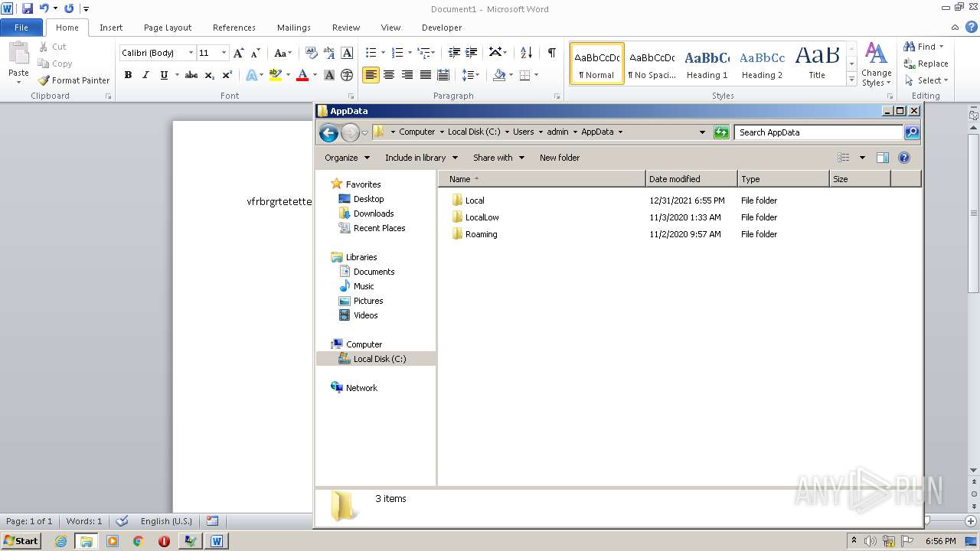The height and width of the screenshot is (551, 980).
Task: Toggle Subscript formatting
Action: tap(209, 75)
